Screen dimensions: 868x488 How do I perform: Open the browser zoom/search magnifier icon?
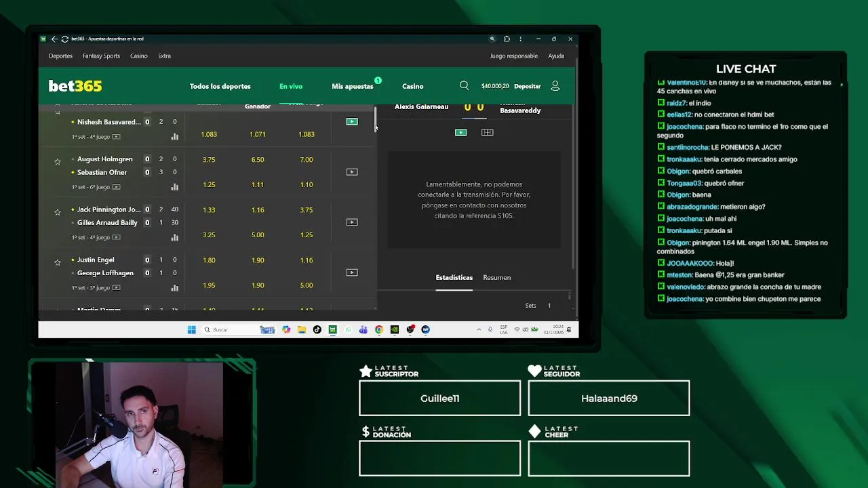(492, 39)
